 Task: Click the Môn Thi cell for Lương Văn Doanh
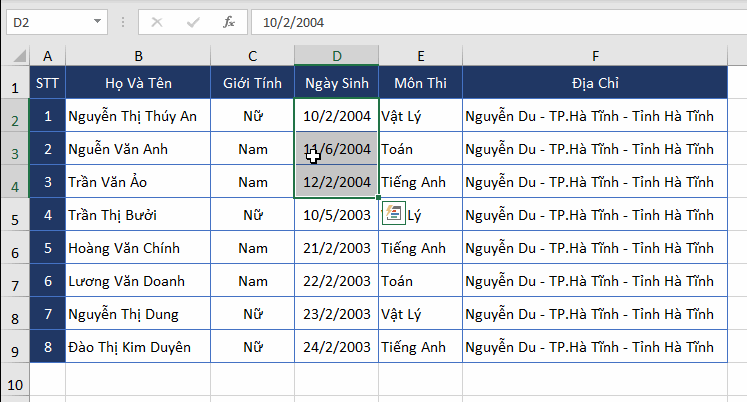tap(420, 281)
